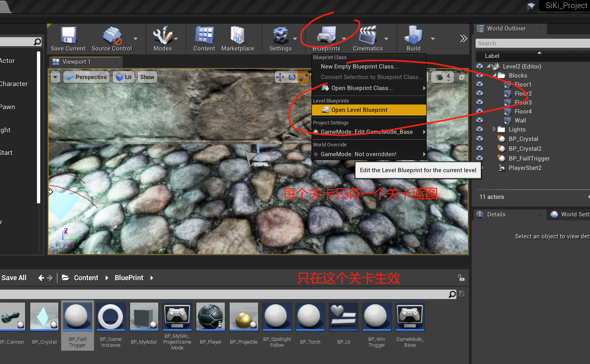Maximize viewport with the restore icon
590x364 pixels.
click(462, 77)
